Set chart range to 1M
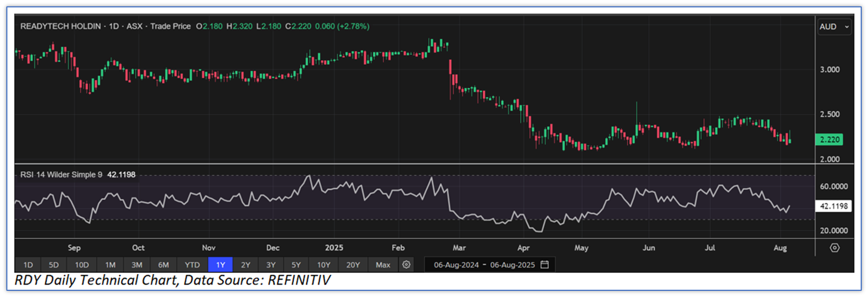This screenshot has height=297, width=868. [110, 264]
